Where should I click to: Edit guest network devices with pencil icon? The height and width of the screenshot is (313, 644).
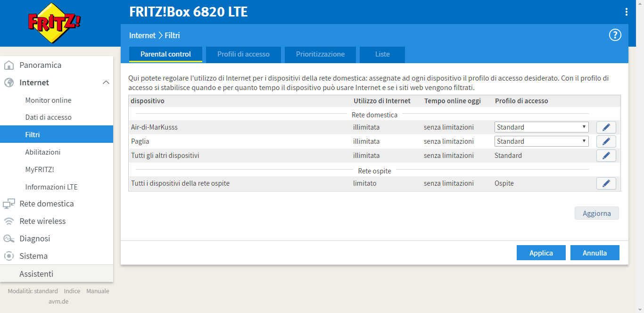coord(606,183)
